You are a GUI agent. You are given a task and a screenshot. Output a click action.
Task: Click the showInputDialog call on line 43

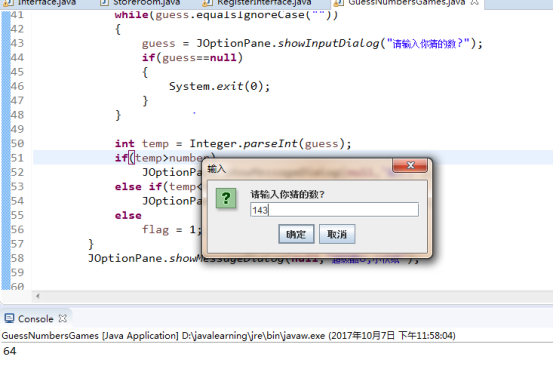(x=312, y=43)
